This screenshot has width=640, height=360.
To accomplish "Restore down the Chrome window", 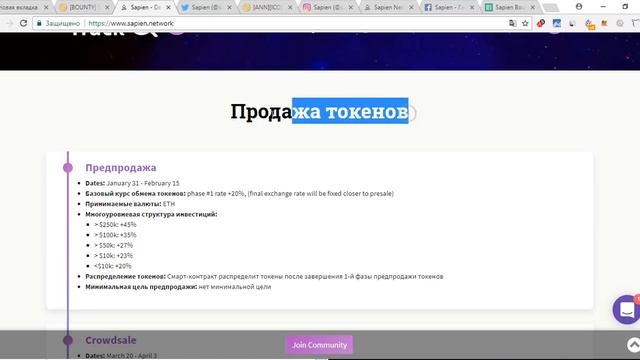I will point(625,7).
